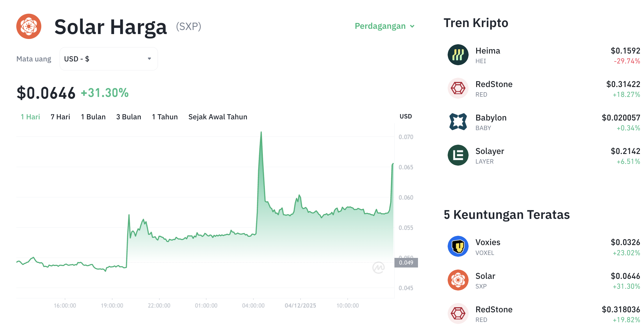Open the USD - $ currency dropdown

click(108, 59)
